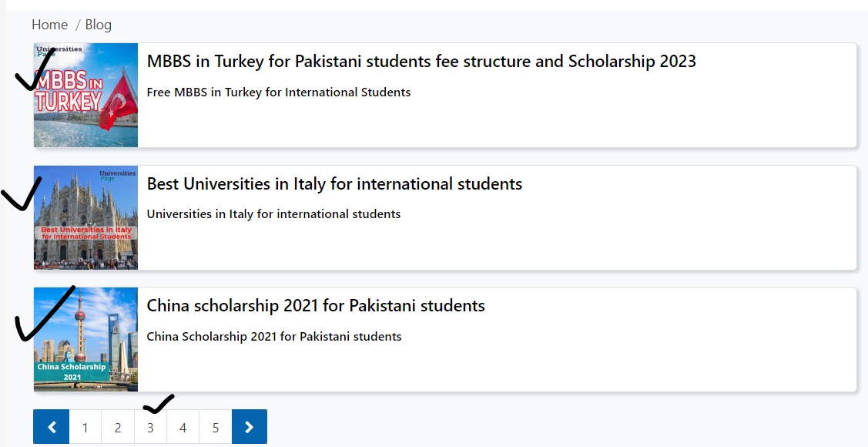Go to next page with right chevron

pyautogui.click(x=249, y=426)
